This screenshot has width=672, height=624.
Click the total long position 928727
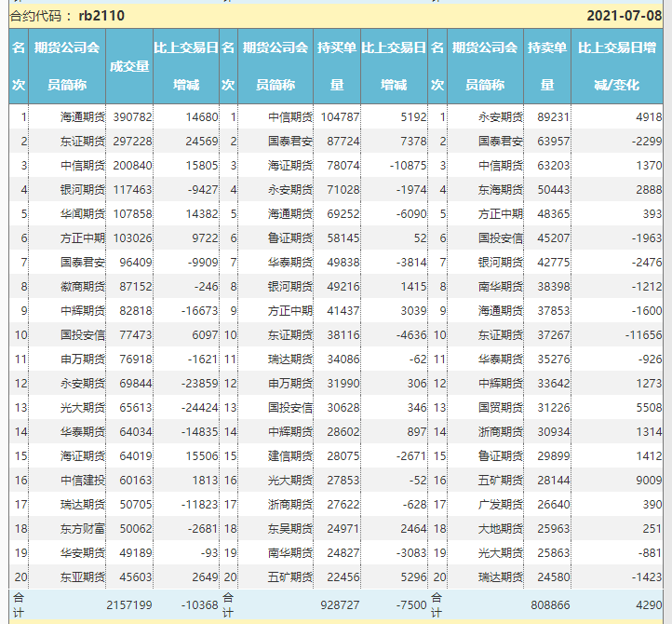339,605
